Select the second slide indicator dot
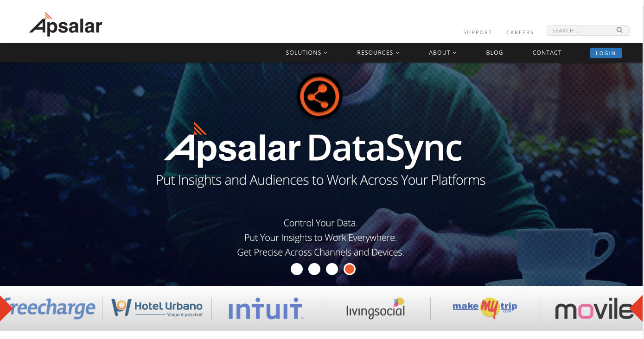Image resolution: width=644 pixels, height=339 pixels. pyautogui.click(x=314, y=269)
